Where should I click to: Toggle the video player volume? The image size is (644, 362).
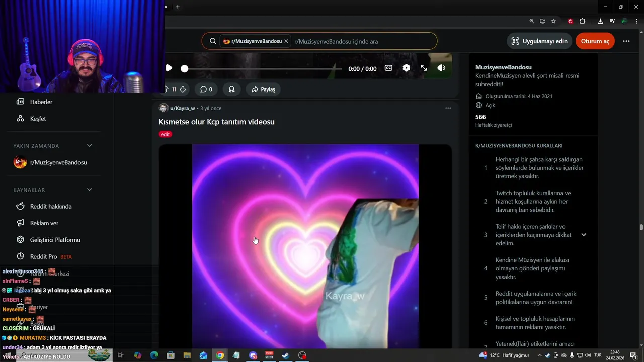(x=441, y=68)
